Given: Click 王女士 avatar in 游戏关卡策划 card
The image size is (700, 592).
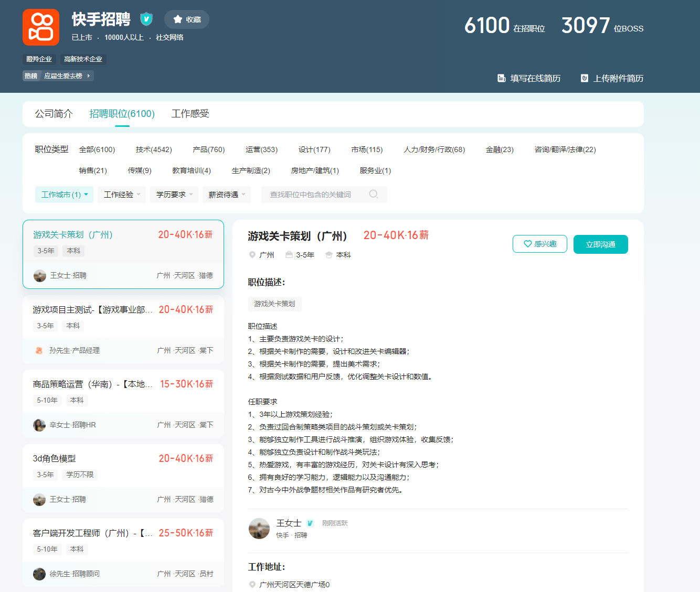Looking at the screenshot, I should point(40,276).
